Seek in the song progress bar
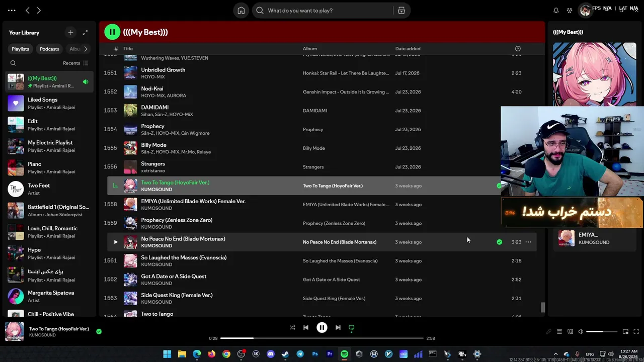 click(322, 338)
